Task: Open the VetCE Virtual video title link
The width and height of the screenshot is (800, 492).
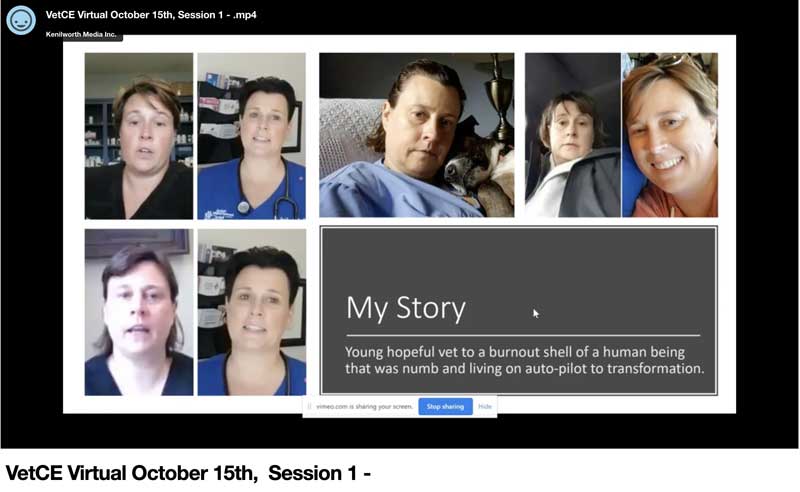Action: point(151,15)
